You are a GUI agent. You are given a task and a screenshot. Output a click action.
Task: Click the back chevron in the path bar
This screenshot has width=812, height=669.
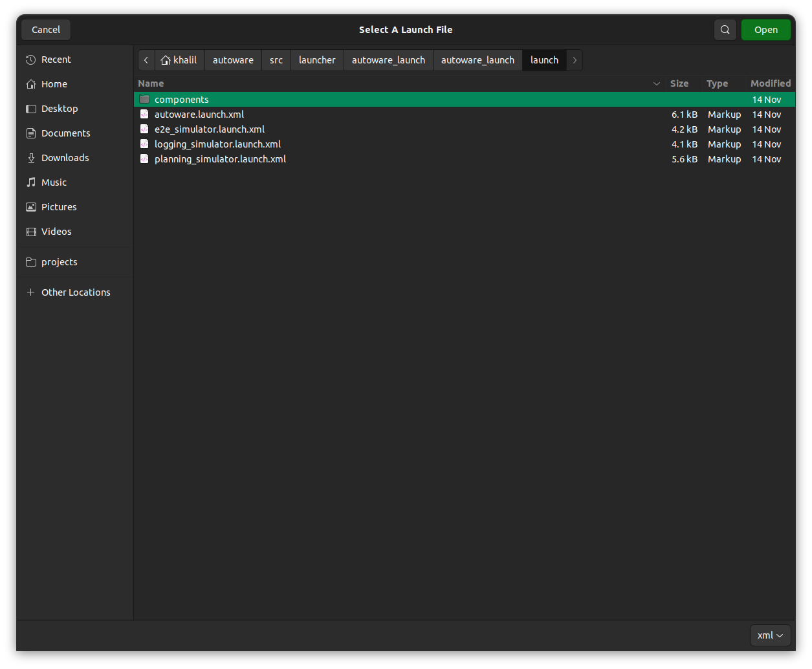click(146, 60)
